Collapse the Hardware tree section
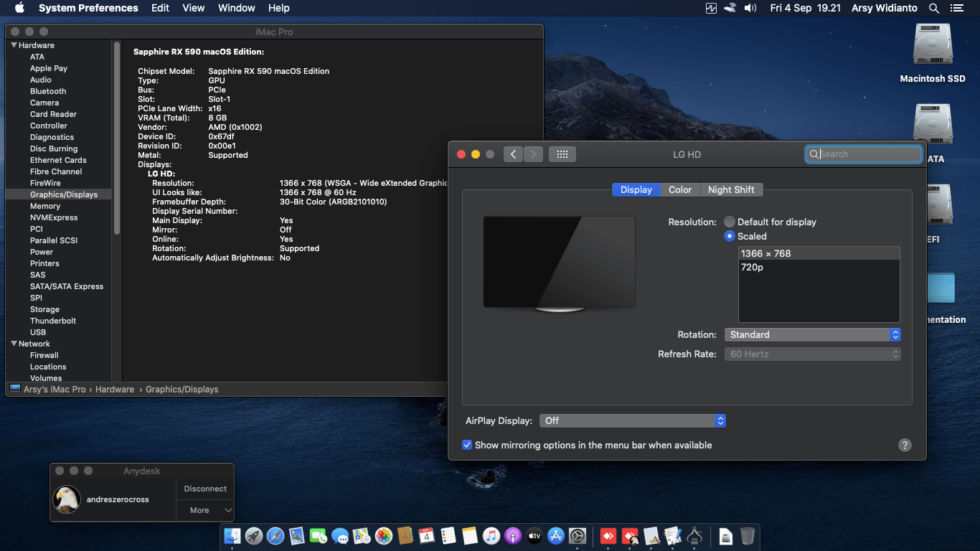 (x=14, y=45)
